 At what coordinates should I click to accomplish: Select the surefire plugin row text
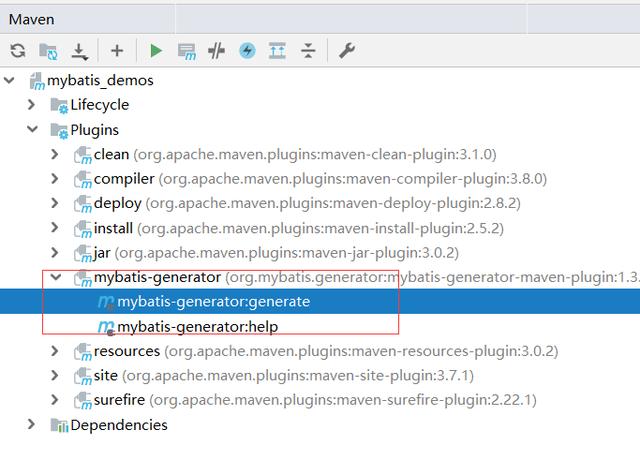(315, 400)
